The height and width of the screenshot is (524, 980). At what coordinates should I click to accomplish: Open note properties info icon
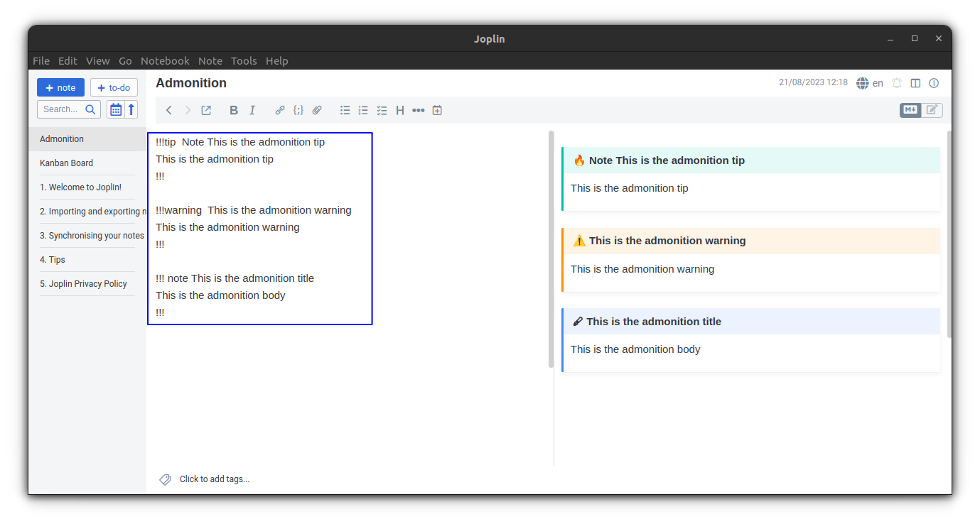click(x=934, y=83)
